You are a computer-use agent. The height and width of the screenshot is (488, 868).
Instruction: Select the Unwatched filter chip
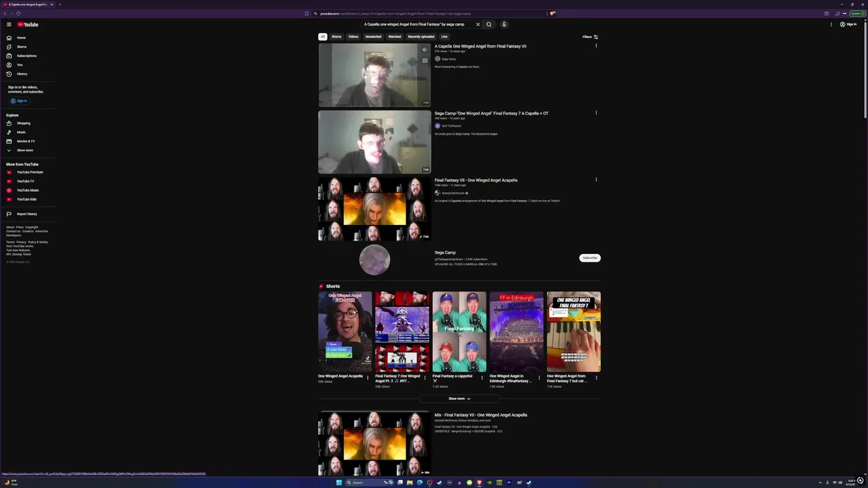pyautogui.click(x=373, y=37)
